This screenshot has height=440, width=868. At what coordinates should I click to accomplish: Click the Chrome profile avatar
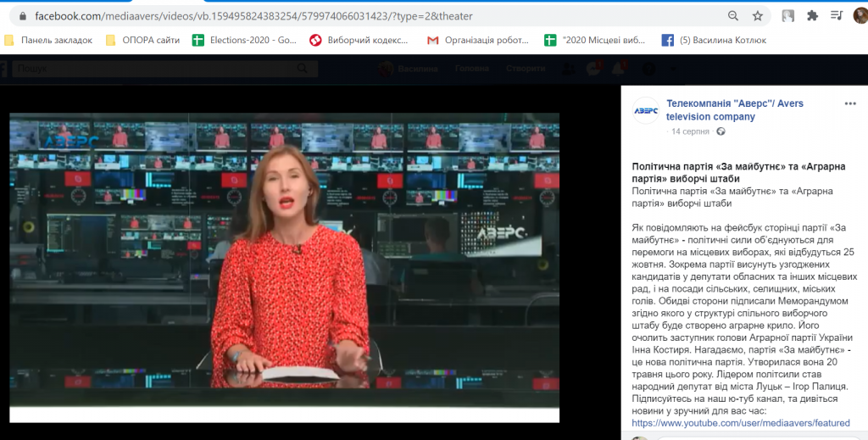(x=860, y=15)
